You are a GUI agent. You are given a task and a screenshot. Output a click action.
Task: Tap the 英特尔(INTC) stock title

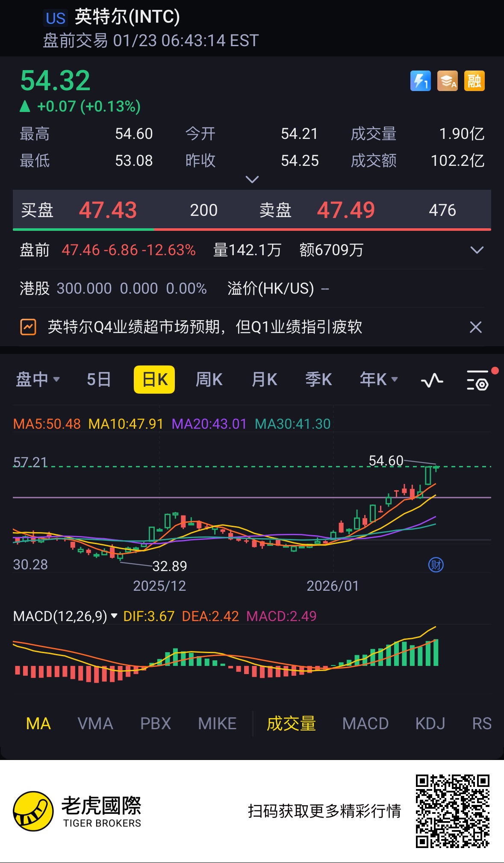(x=127, y=17)
